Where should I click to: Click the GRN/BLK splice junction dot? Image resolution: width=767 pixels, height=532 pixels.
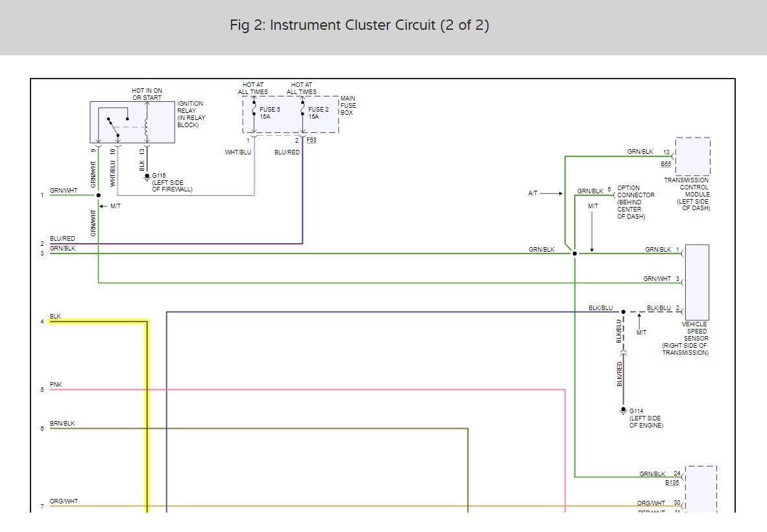[x=575, y=253]
